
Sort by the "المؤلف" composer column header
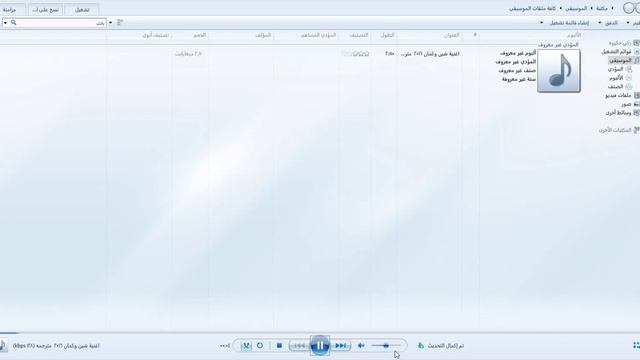[263, 35]
